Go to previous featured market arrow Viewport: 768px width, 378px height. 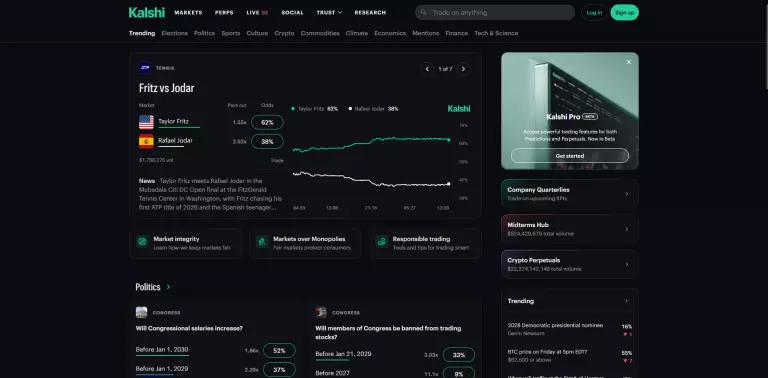coord(427,69)
